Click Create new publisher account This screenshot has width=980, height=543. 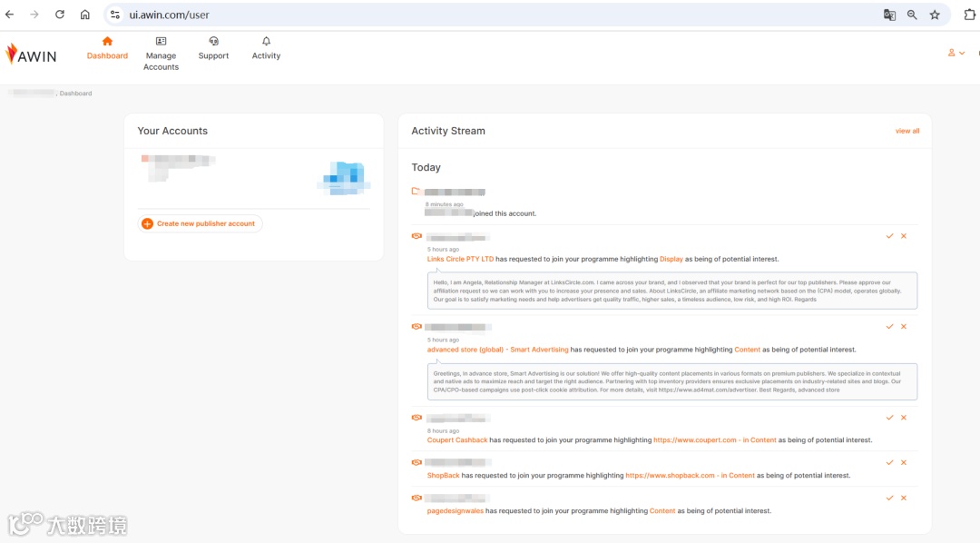click(x=200, y=223)
